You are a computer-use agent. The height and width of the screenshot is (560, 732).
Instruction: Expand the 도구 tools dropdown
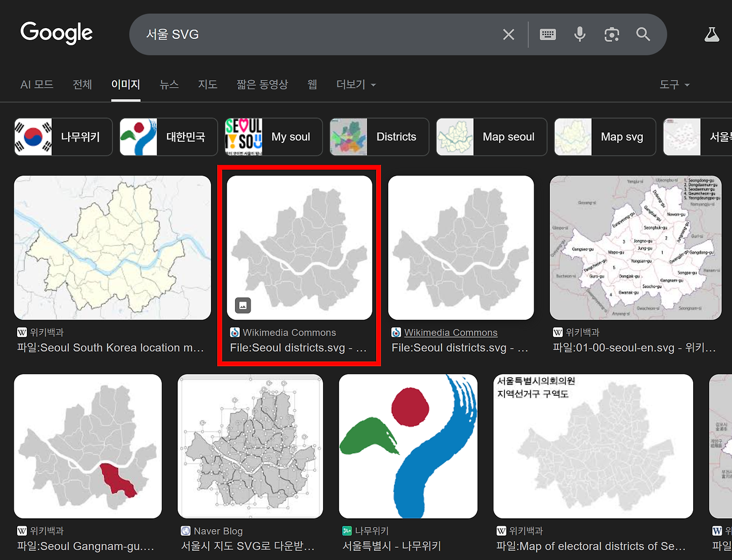click(x=675, y=85)
